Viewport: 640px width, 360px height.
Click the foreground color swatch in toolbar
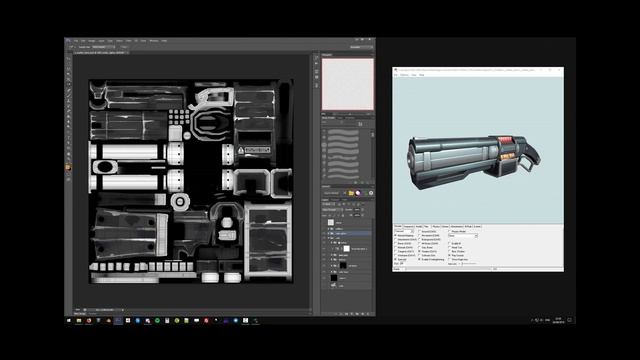pyautogui.click(x=68, y=167)
